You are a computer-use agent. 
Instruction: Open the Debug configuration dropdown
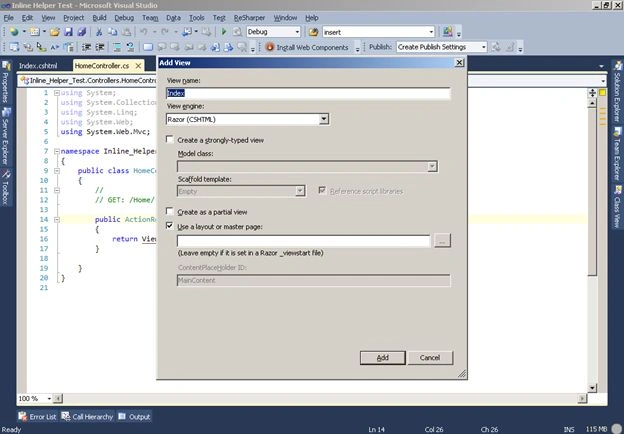click(297, 32)
